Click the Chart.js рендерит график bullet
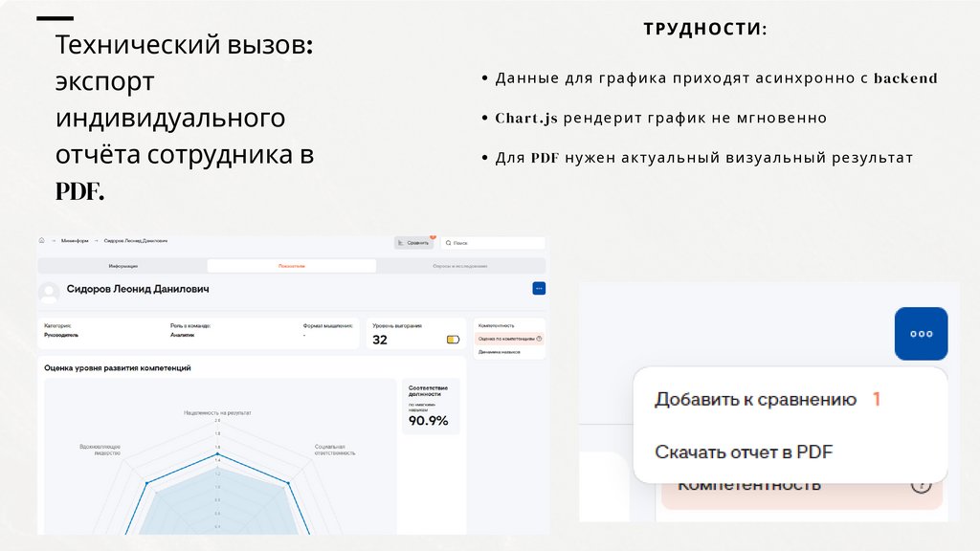Viewport: 980px width, 551px height. click(x=660, y=118)
